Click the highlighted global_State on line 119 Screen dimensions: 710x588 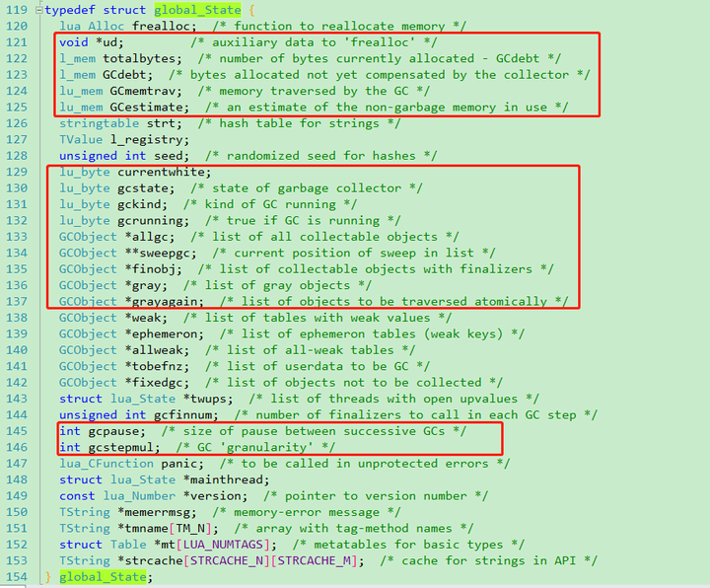[x=197, y=10]
